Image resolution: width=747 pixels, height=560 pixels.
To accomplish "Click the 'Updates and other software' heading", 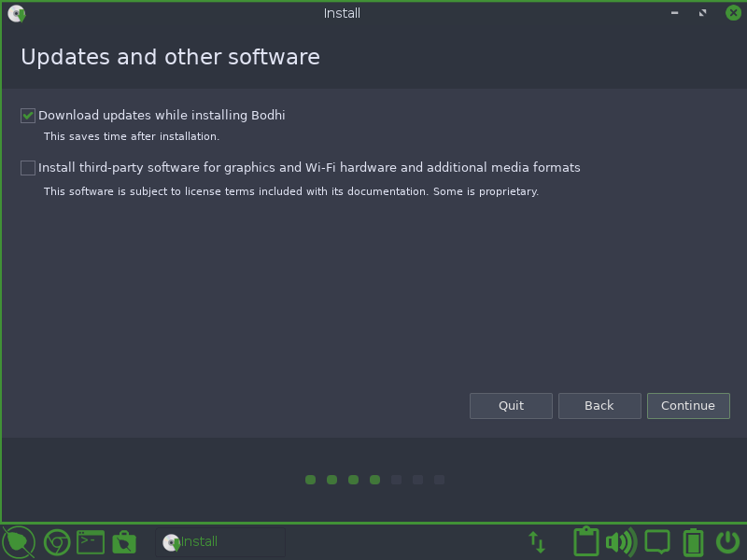I will coord(171,58).
